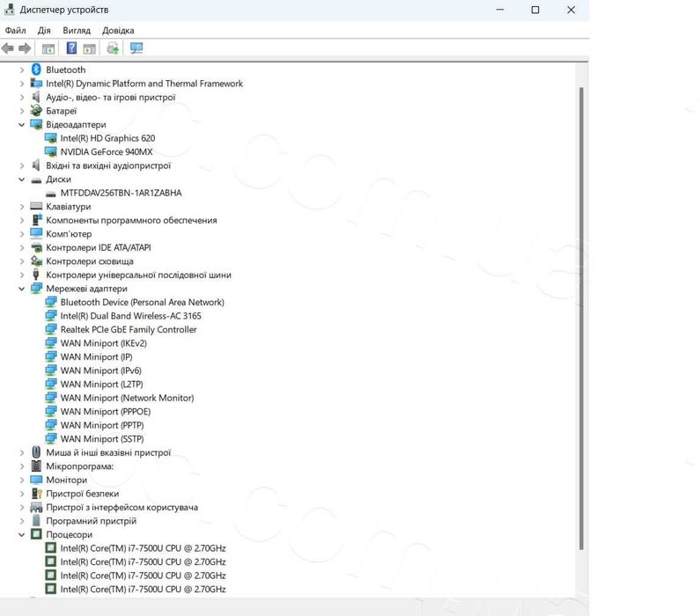Expand the Клавіатури category
Screen dimensions: 700x616
pos(21,207)
